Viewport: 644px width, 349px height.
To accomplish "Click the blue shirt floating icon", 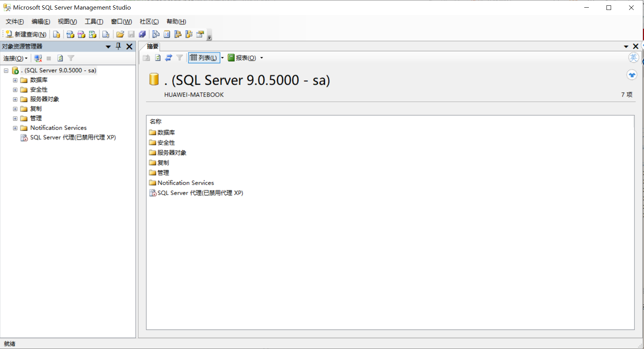I will tap(632, 75).
